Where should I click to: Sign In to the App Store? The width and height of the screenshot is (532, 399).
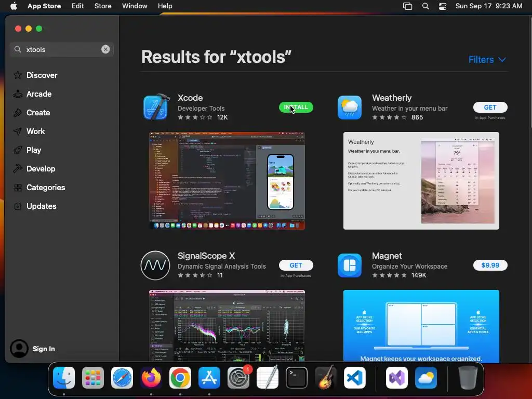point(44,349)
